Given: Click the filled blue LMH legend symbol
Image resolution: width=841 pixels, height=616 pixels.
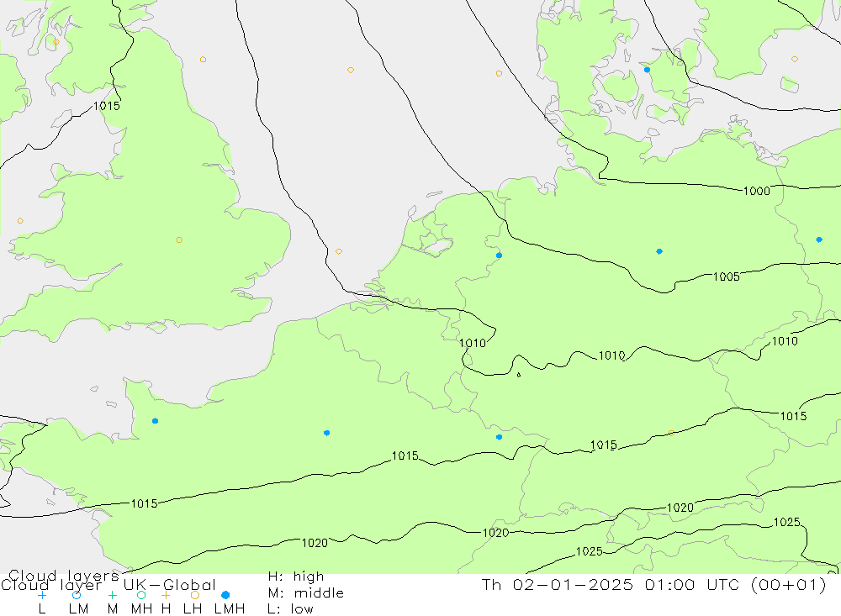Looking at the screenshot, I should click(225, 595).
